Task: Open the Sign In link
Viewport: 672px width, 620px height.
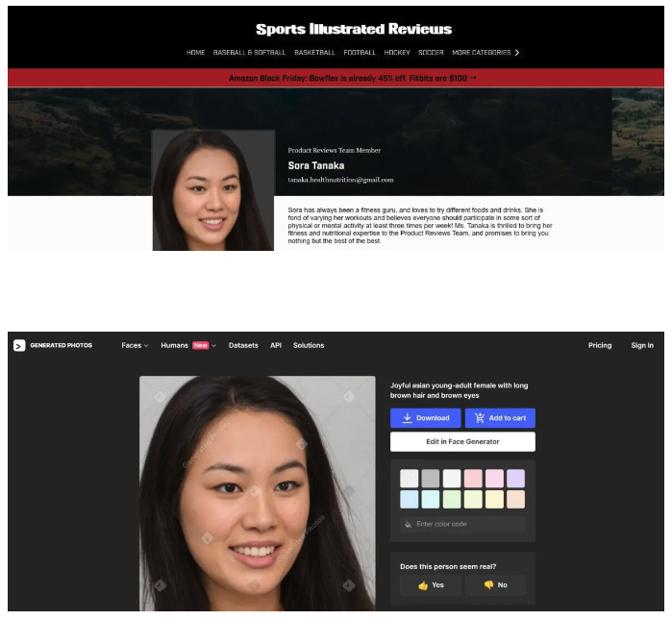Action: coord(642,345)
